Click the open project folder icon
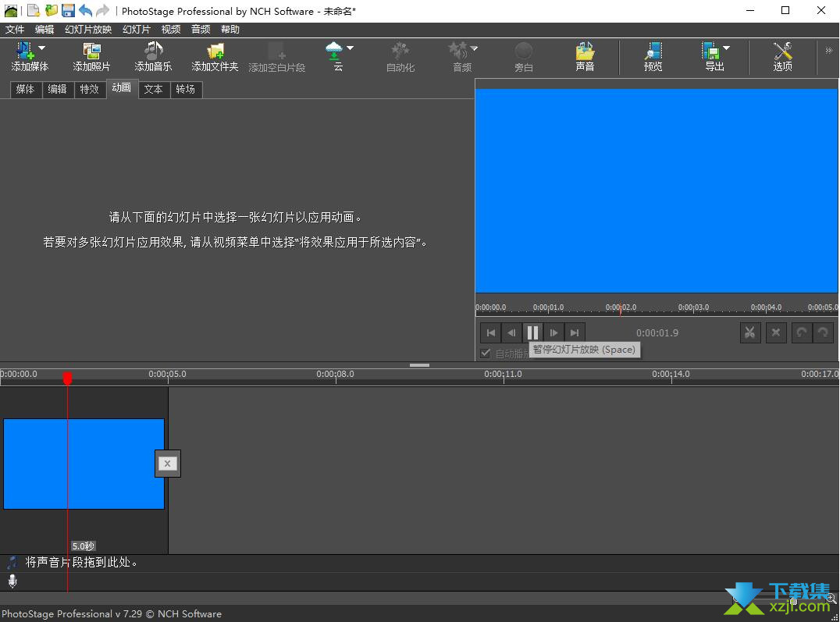840x622 pixels. [x=51, y=10]
